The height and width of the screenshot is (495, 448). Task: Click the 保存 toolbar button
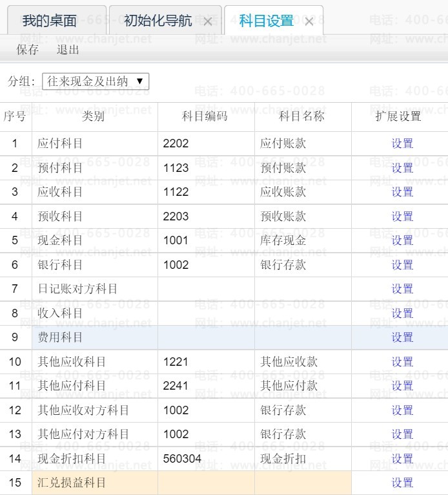[x=27, y=50]
